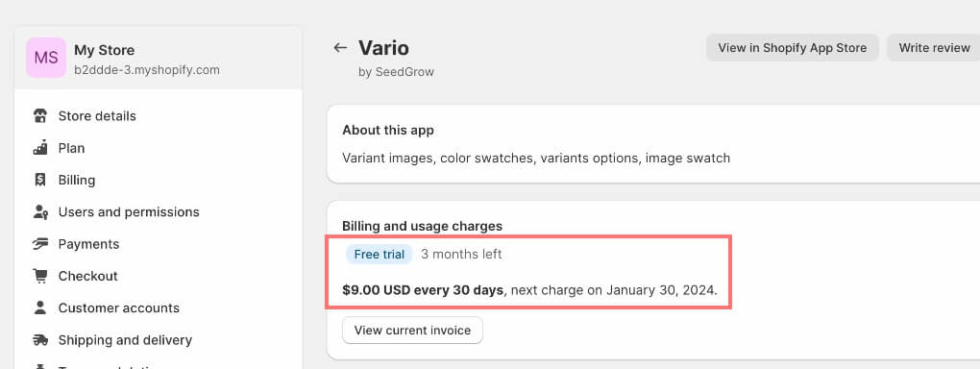Image resolution: width=980 pixels, height=369 pixels.
Task: Click the Plan icon in sidebar
Action: 40,148
